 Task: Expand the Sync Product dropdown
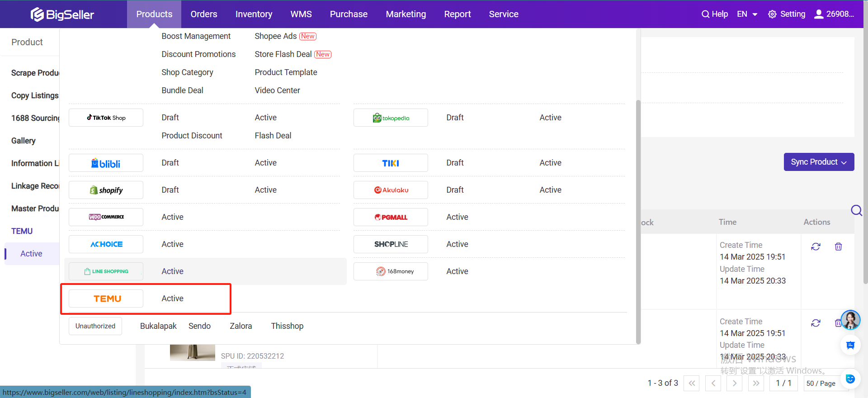819,162
